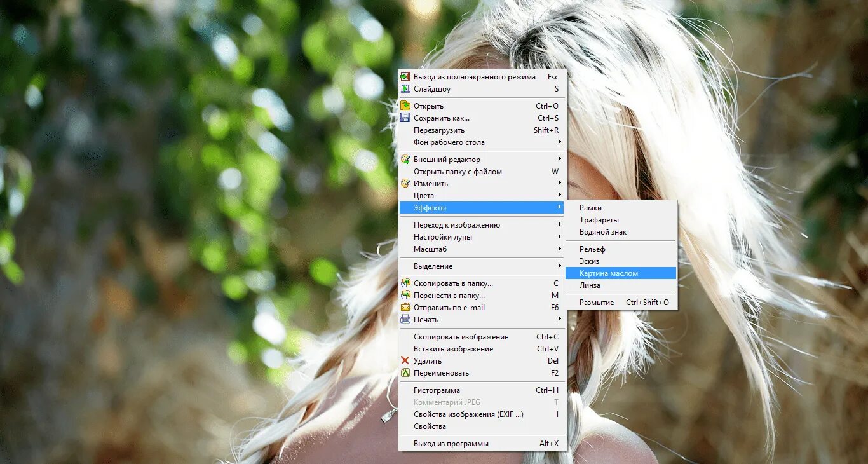
Task: Click the Скопировать в папку icon
Action: [405, 283]
